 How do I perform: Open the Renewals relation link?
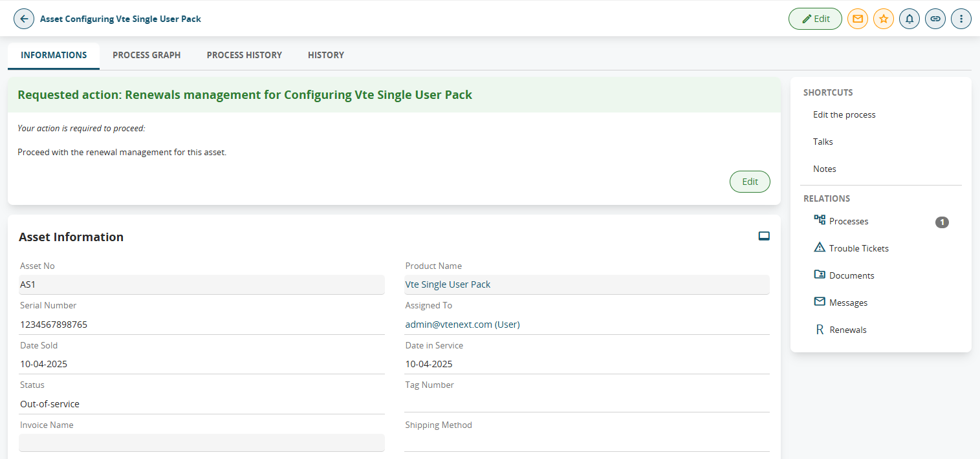848,330
